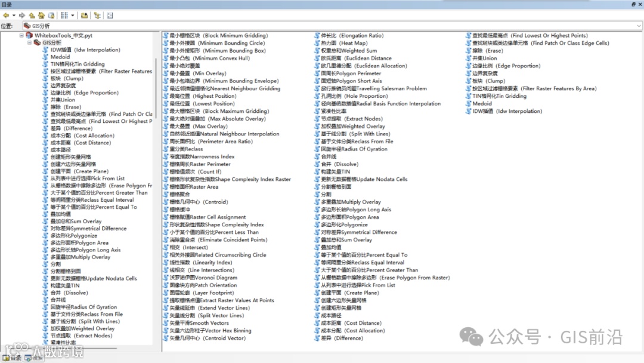Click tool icon beside Euclidean Distance

[x=317, y=58]
